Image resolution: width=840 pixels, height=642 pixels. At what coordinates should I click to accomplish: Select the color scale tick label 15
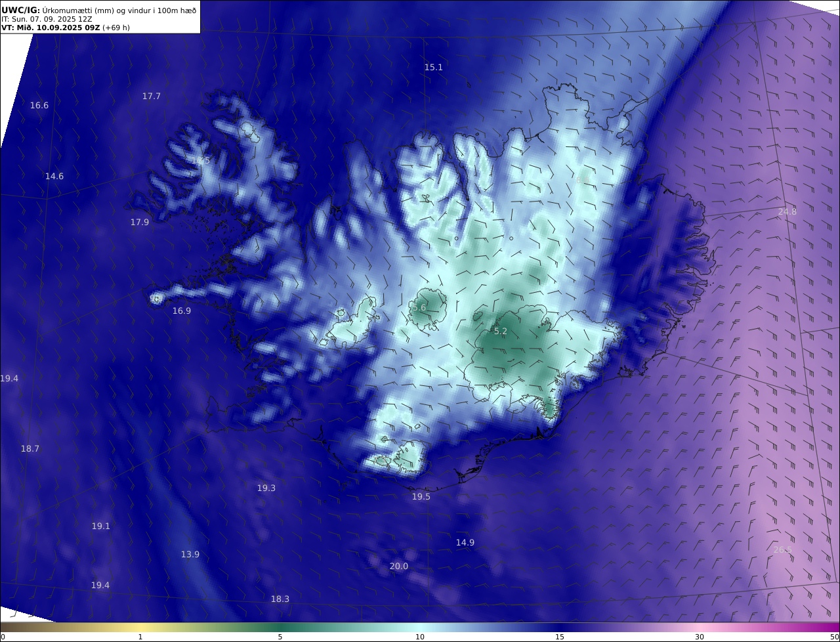click(x=560, y=637)
